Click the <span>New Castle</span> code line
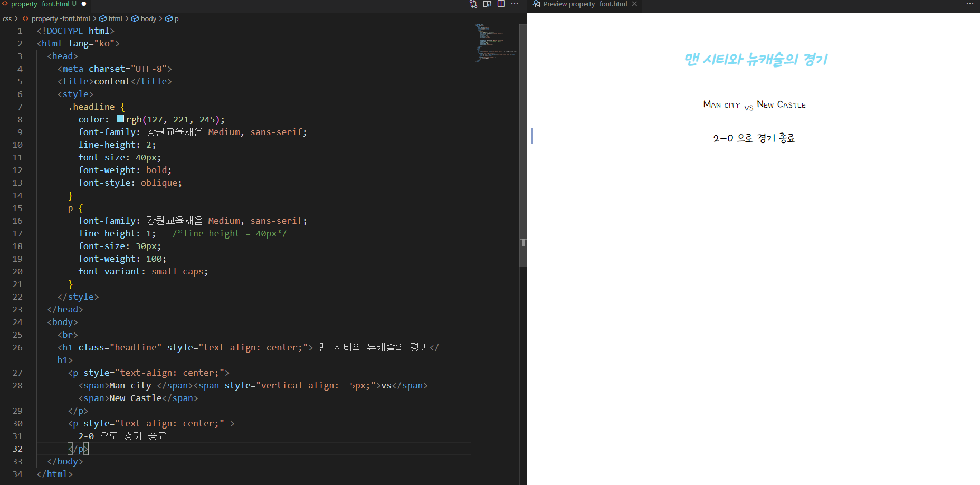Viewport: 980px width, 485px height. click(138, 398)
